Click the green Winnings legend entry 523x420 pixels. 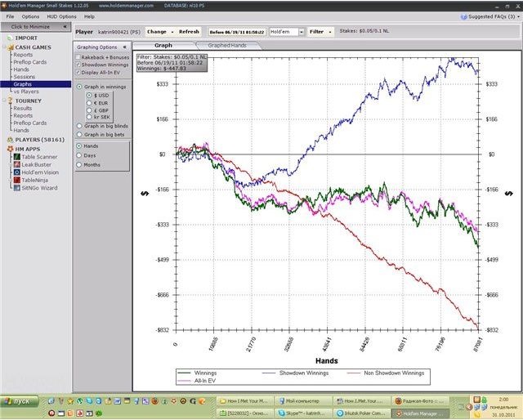(x=197, y=373)
